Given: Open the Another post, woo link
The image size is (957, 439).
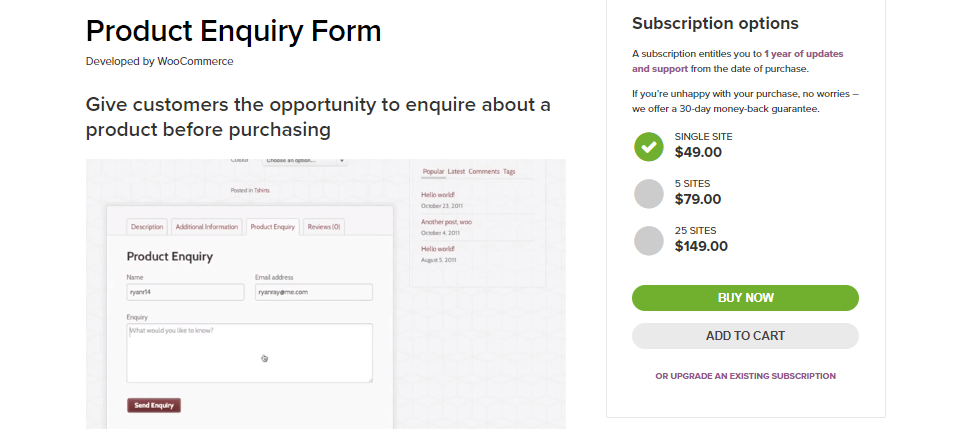Looking at the screenshot, I should (x=446, y=222).
